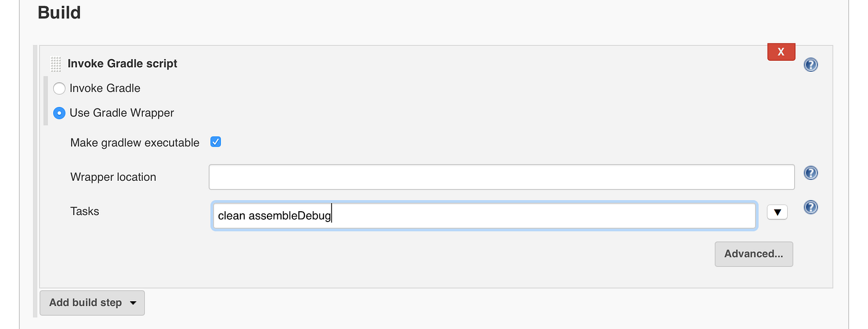Viewport: 868px width, 329px height.
Task: Delete build step with red X button
Action: point(781,52)
